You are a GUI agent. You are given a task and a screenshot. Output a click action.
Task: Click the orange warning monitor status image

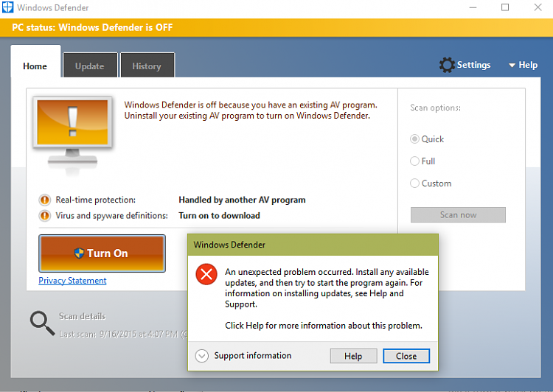[73, 134]
